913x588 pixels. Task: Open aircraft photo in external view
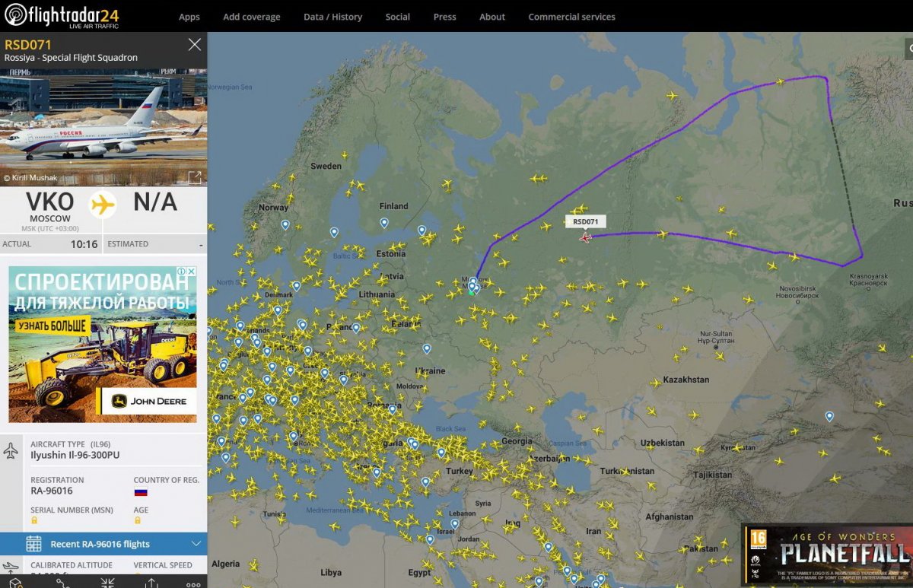(x=195, y=177)
